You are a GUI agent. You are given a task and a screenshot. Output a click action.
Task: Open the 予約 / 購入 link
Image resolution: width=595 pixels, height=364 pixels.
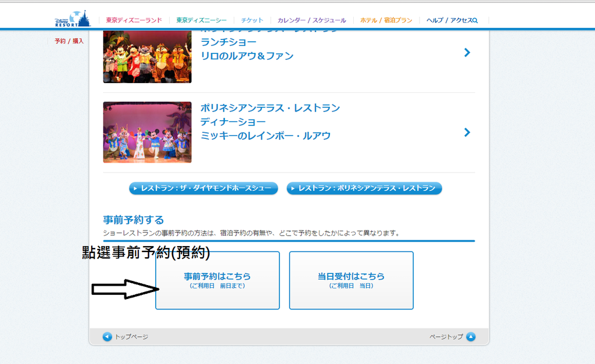pos(69,41)
